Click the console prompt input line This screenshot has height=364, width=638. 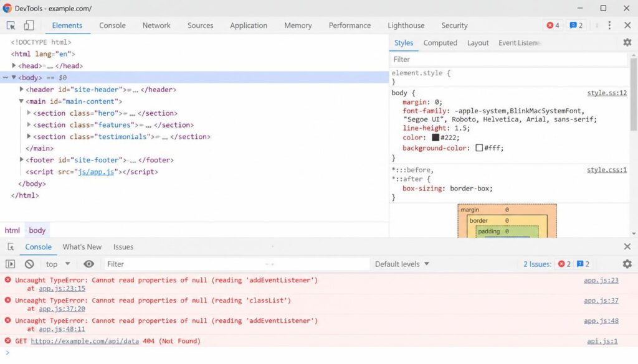tap(319, 353)
